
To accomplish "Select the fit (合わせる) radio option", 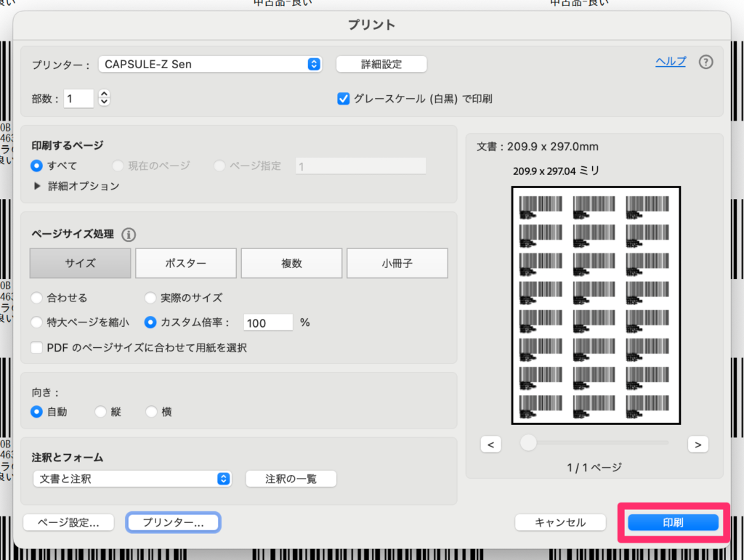I will pos(37,298).
